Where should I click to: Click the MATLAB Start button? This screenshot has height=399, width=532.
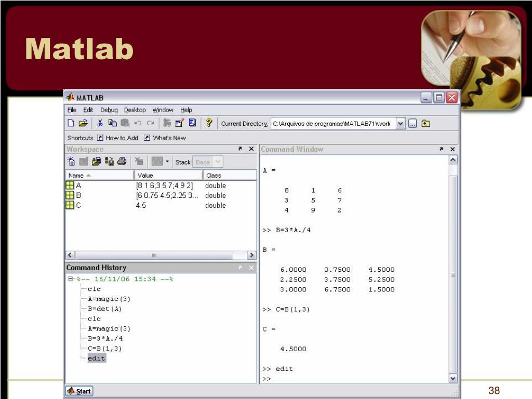79,391
